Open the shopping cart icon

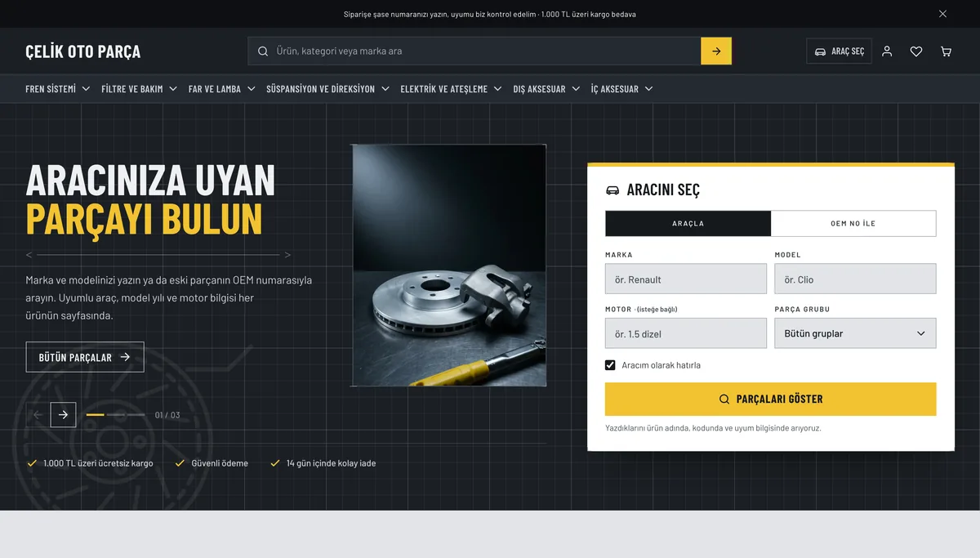(x=946, y=51)
